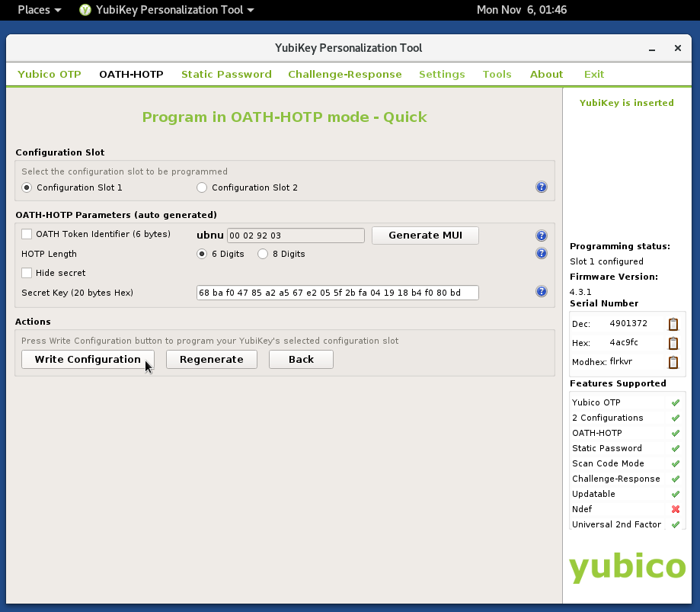Switch to Yubico OTP tab
The width and height of the screenshot is (700, 612).
pyautogui.click(x=49, y=74)
